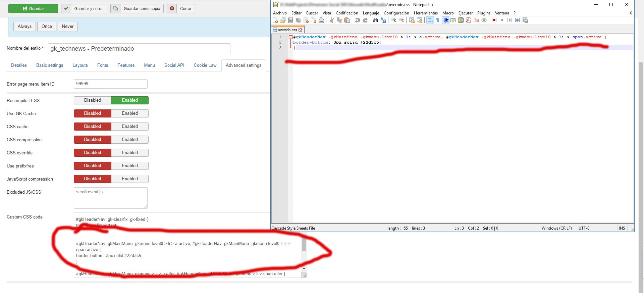The image size is (644, 293).
Task: Switch to the Basic settings tab
Action: point(50,65)
